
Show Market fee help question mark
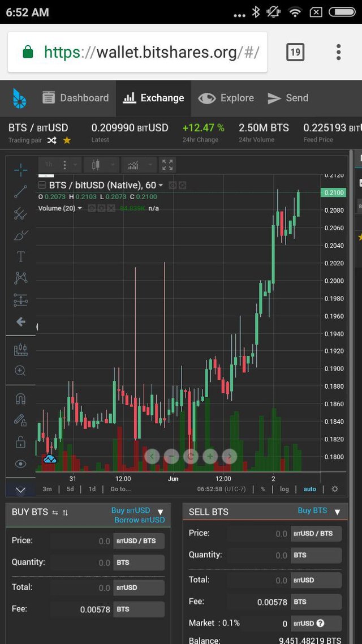pyautogui.click(x=321, y=623)
